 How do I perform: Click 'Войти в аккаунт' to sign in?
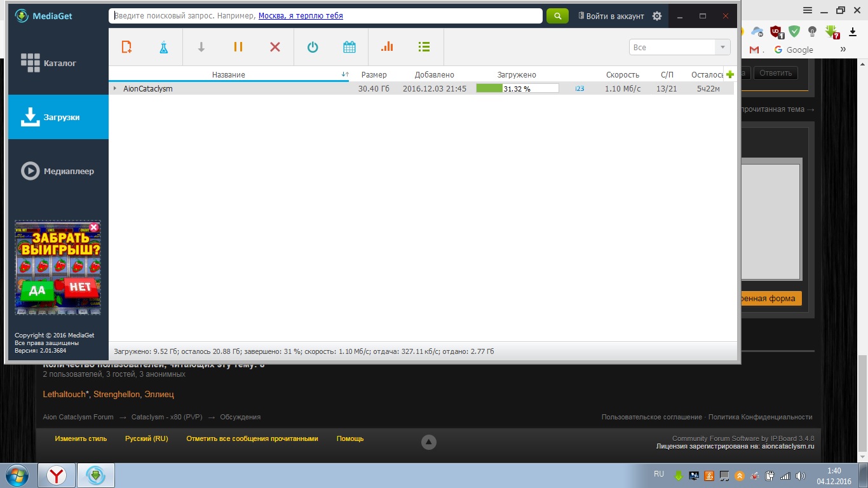point(611,16)
